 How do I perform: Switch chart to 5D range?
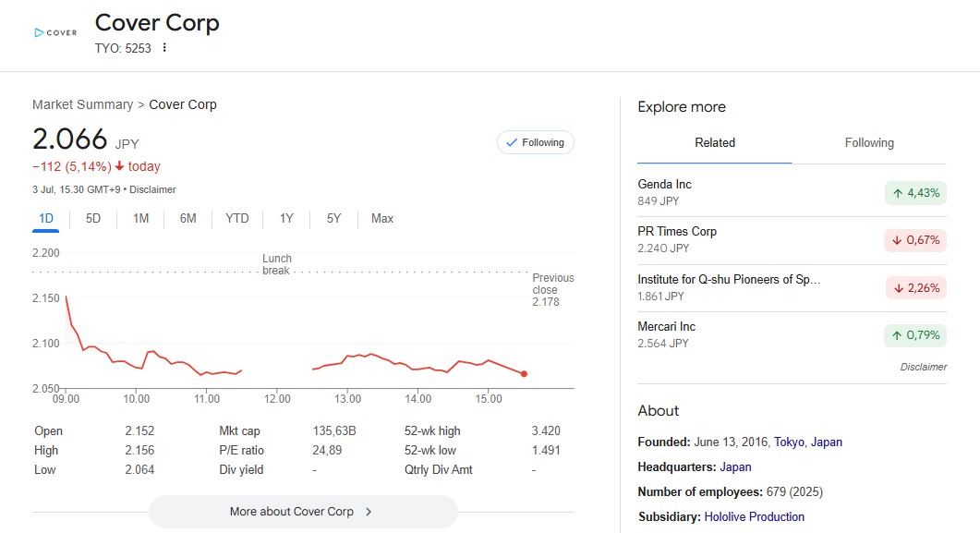(93, 219)
